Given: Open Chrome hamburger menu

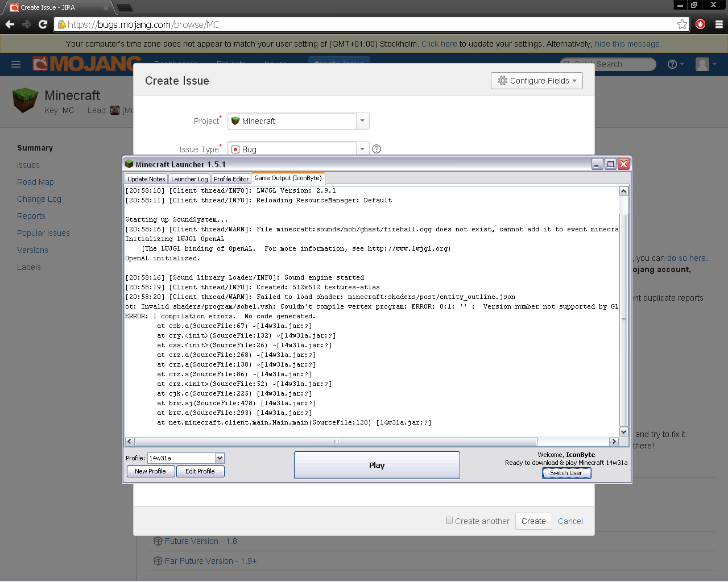Looking at the screenshot, I should 719,24.
